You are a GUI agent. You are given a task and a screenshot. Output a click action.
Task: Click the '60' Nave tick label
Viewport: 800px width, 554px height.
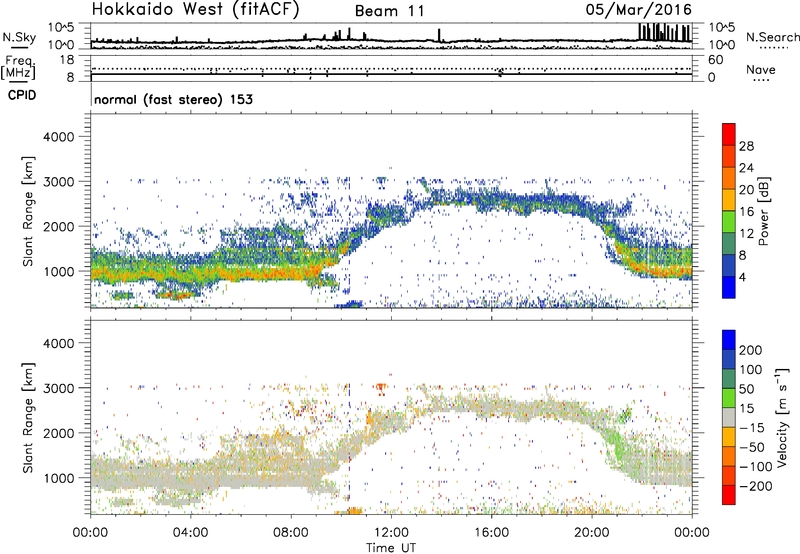point(715,60)
